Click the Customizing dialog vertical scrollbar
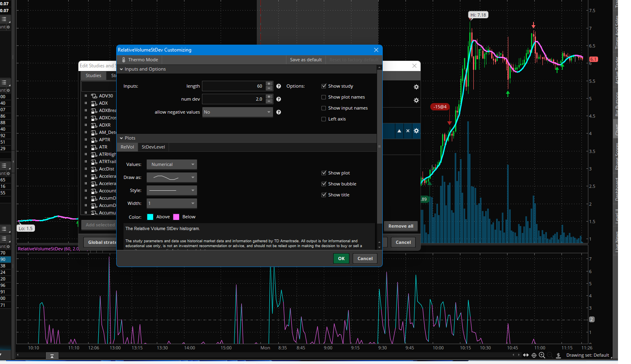The width and height of the screenshot is (631, 364). pyautogui.click(x=379, y=146)
